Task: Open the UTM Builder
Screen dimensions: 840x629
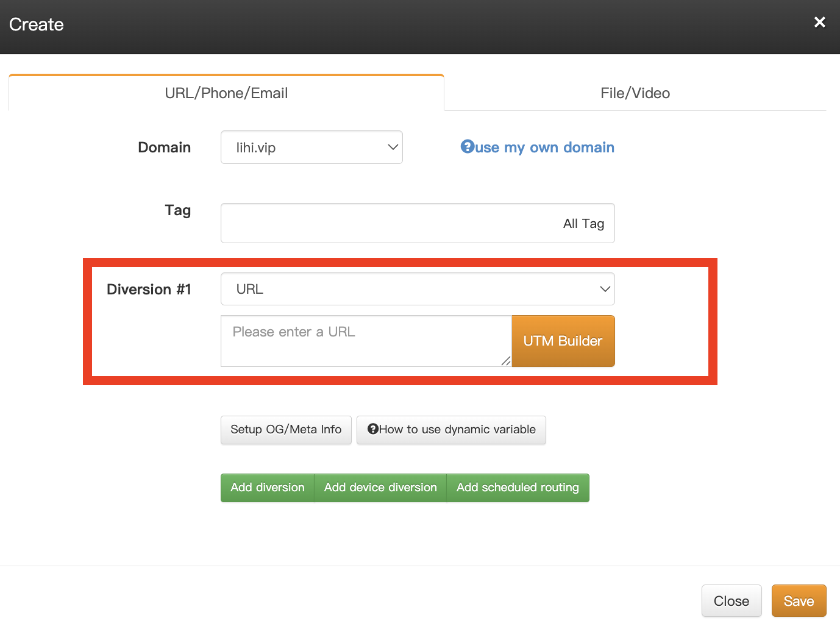Action: pyautogui.click(x=563, y=341)
